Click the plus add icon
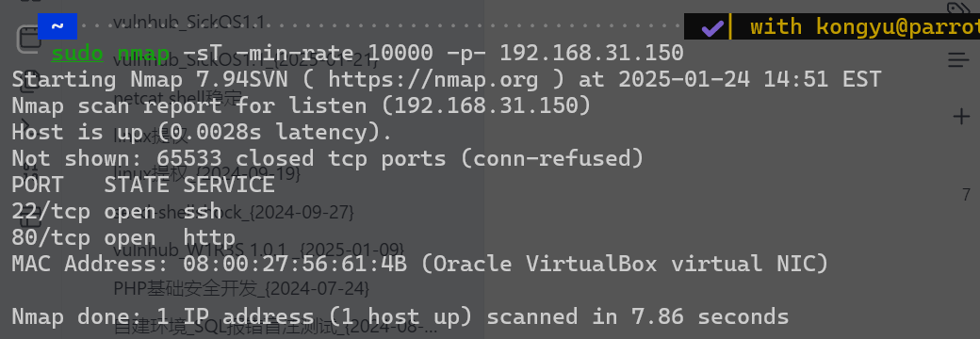Image resolution: width=980 pixels, height=339 pixels. [961, 116]
